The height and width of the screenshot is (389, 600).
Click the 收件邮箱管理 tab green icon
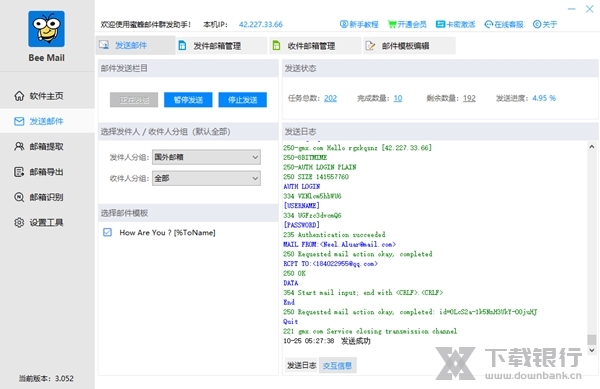point(276,46)
